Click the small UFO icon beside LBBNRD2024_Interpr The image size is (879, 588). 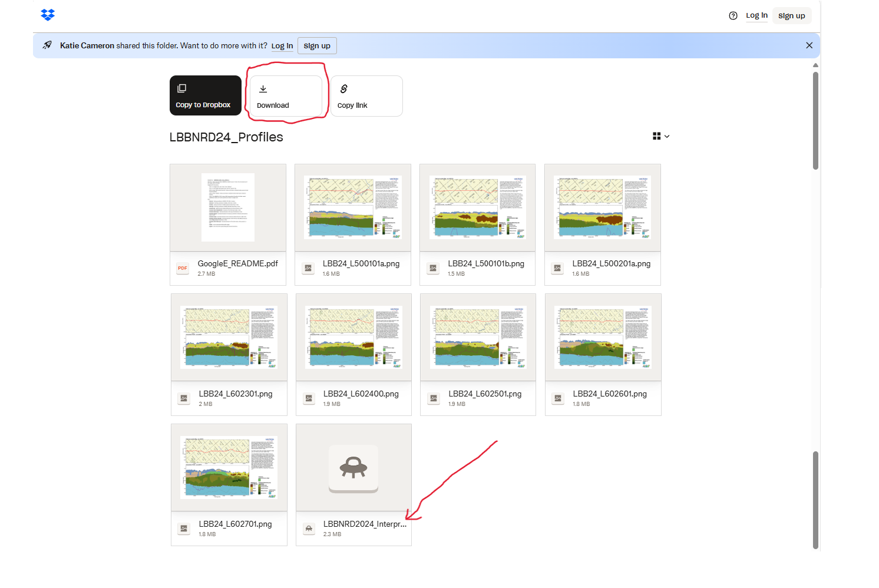click(309, 528)
